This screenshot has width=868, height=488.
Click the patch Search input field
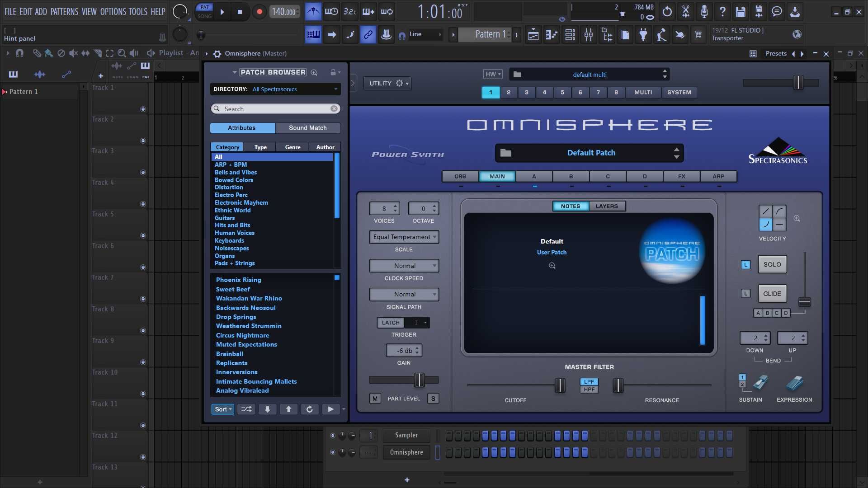(x=275, y=109)
